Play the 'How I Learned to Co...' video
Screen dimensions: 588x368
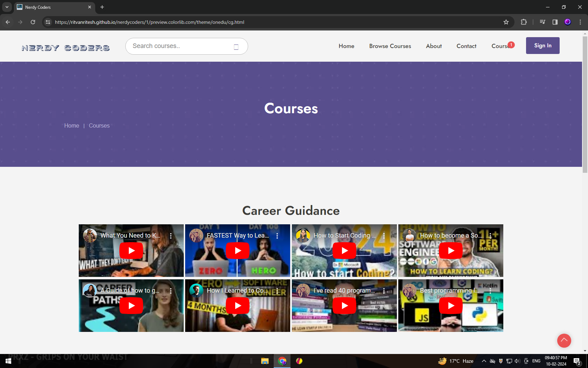click(238, 306)
